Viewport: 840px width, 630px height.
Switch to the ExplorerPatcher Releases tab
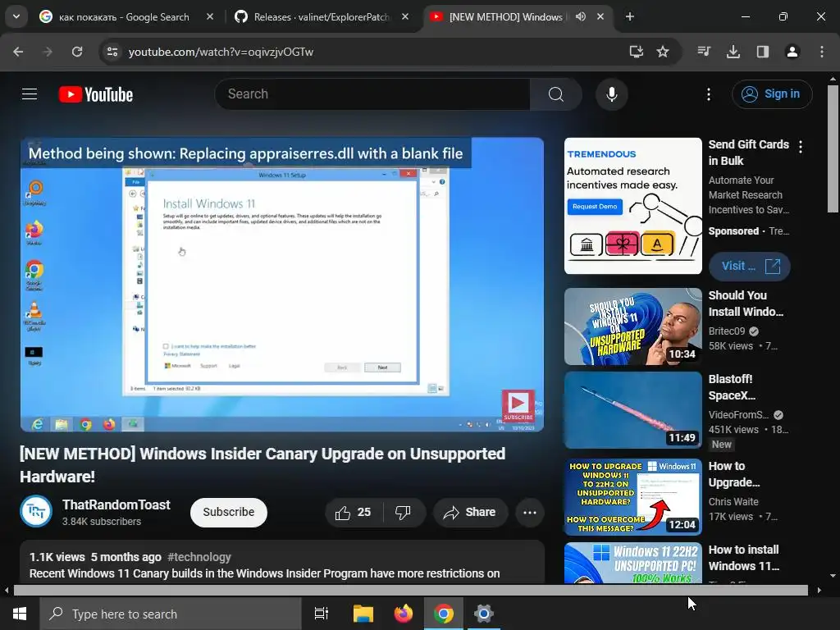point(322,17)
